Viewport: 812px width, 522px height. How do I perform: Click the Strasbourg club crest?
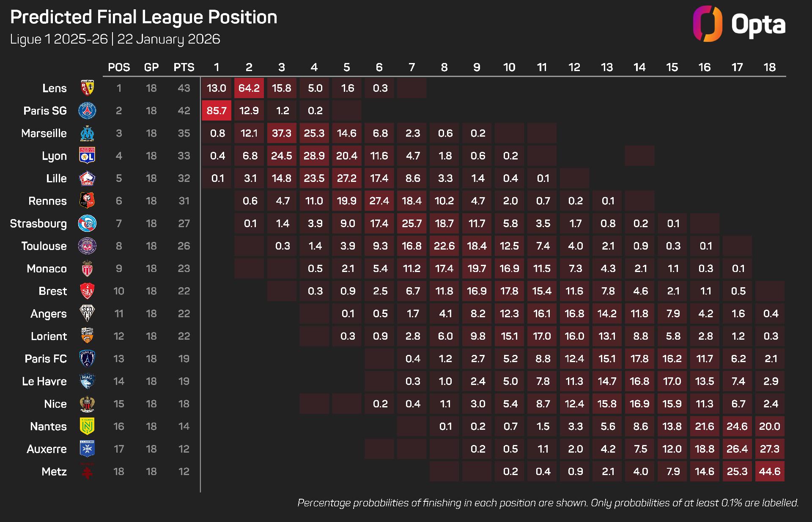pyautogui.click(x=87, y=223)
